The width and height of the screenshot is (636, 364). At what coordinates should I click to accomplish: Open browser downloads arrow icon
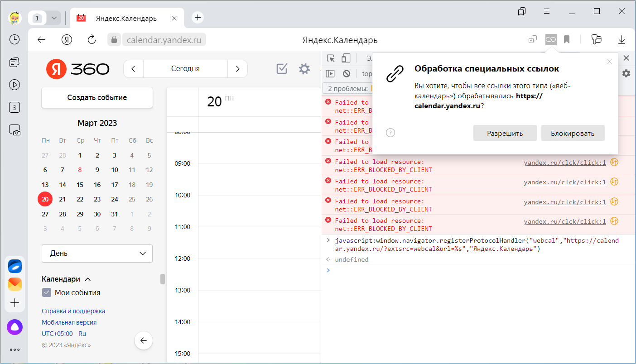pyautogui.click(x=622, y=40)
